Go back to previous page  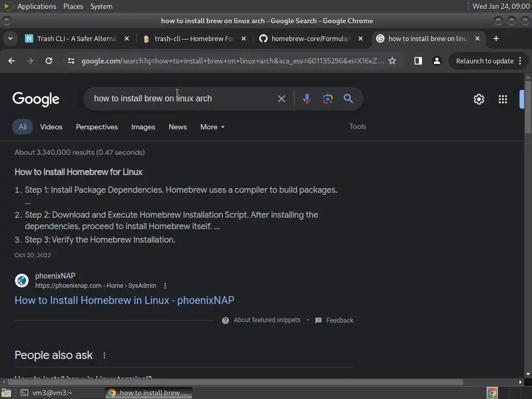point(11,61)
